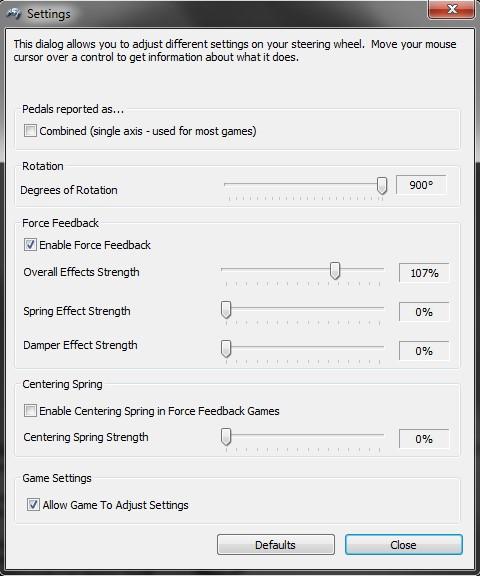Screen dimensions: 480x576
Task: Click the Spring Effect Strength slider thumb
Action: [226, 310]
